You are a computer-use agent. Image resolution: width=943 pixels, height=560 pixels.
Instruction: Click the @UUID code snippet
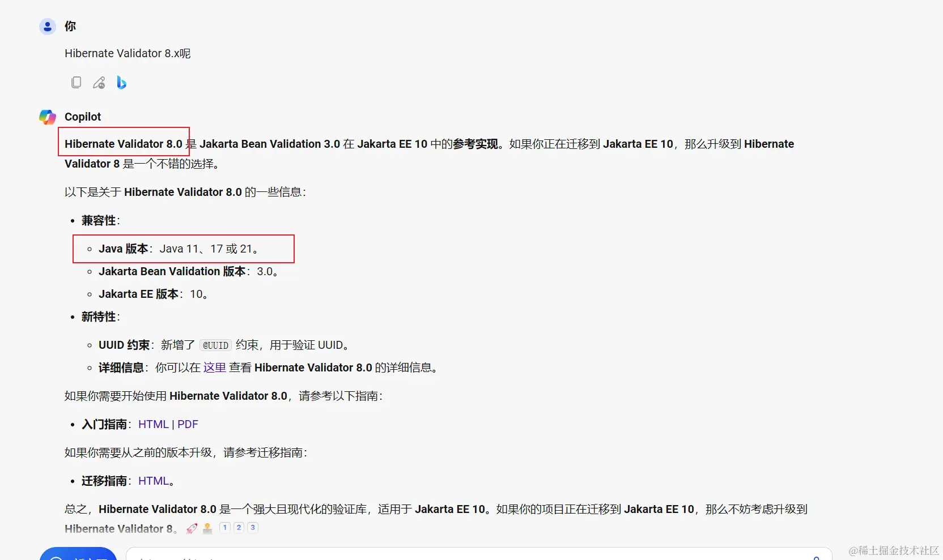[215, 345]
